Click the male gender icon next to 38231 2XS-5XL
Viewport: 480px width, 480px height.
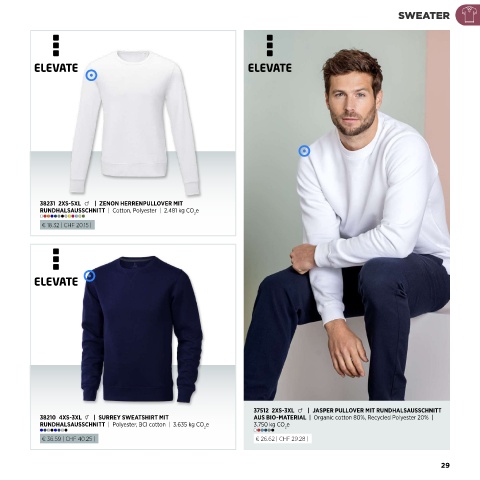coord(87,203)
